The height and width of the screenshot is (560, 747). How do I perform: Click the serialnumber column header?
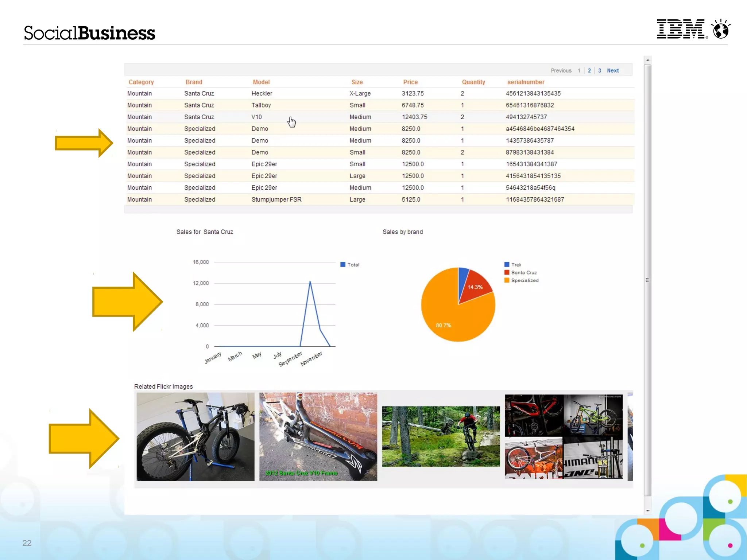tap(526, 82)
